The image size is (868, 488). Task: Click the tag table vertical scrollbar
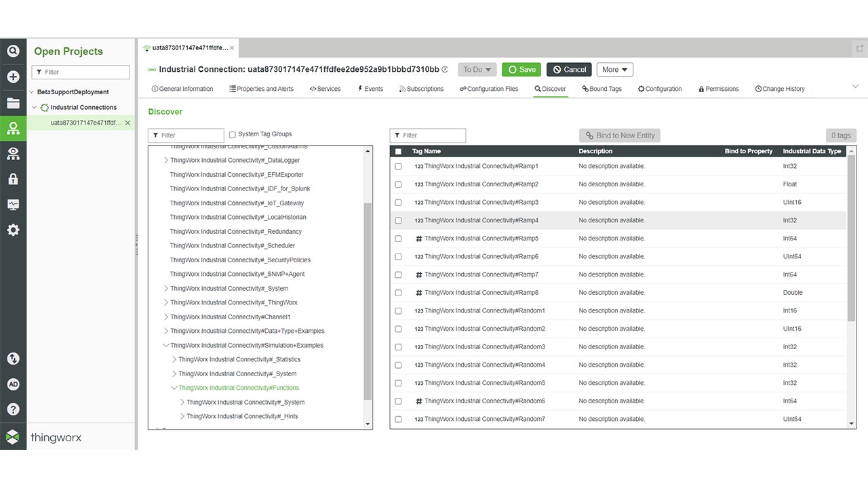(852, 237)
